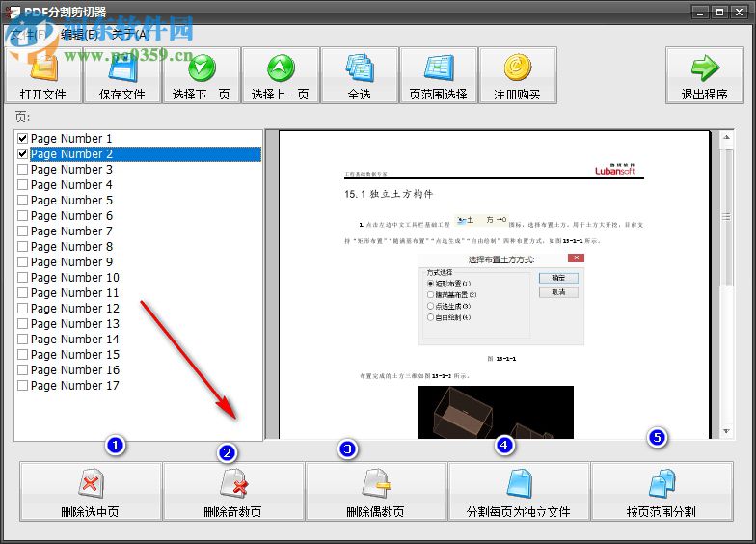
Task: Click the Exit Program (退出程序) arrow icon
Action: (705, 68)
